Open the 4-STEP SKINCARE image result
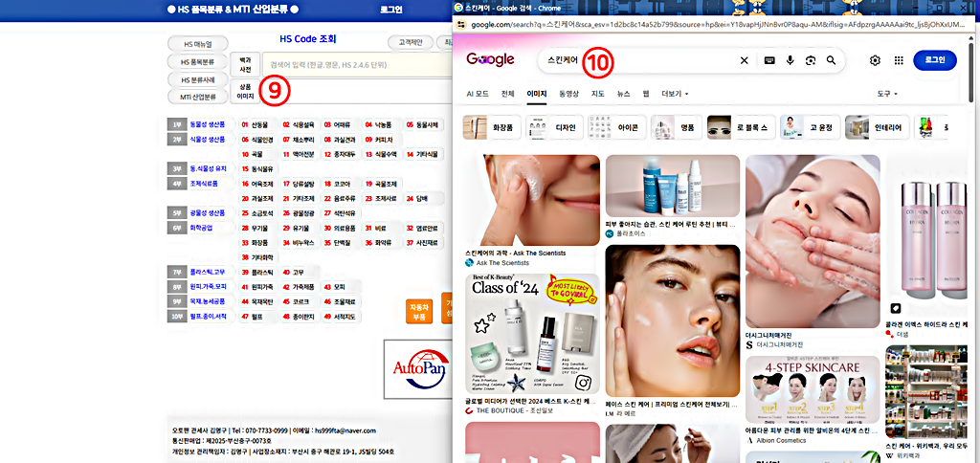Screen dimensions: 980x463 pos(813,390)
